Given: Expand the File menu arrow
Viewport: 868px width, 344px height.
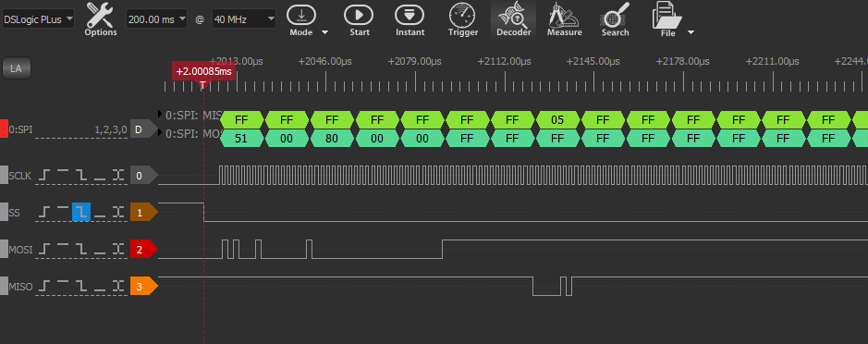Looking at the screenshot, I should 691,32.
